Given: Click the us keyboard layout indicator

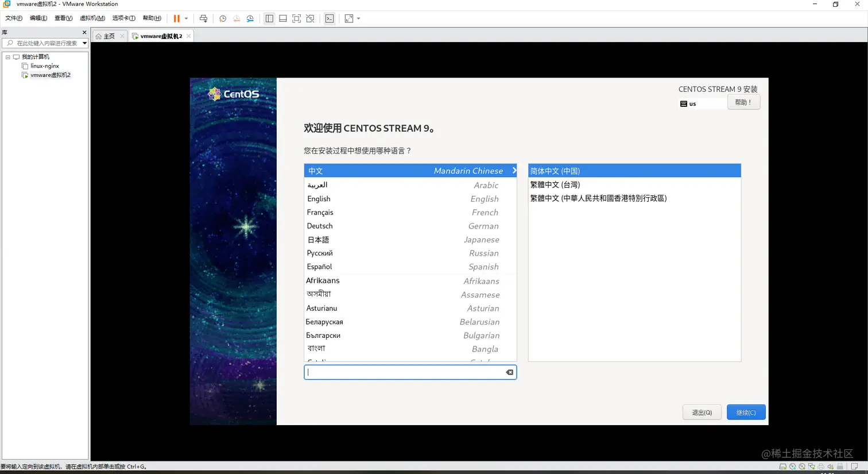Looking at the screenshot, I should 688,104.
